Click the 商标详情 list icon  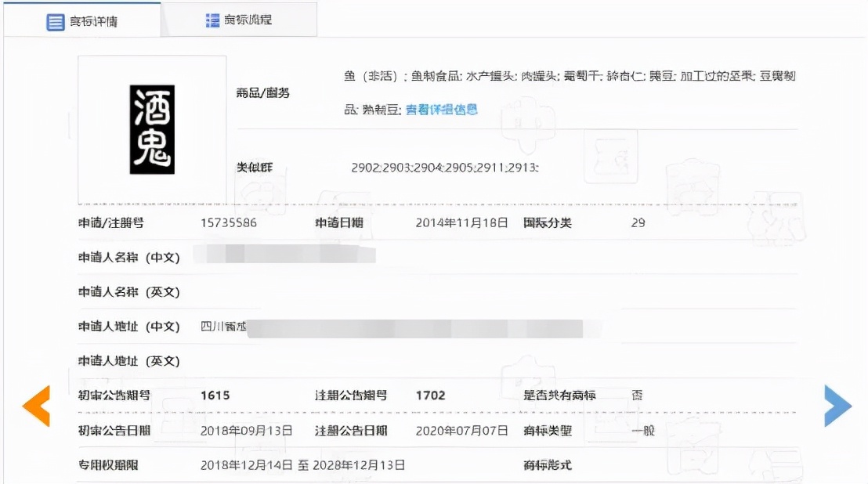56,22
